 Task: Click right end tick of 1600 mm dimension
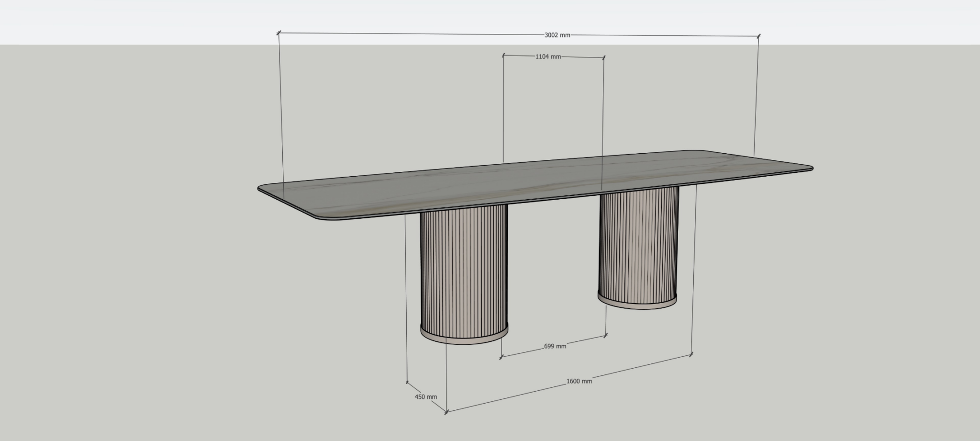[x=691, y=354]
